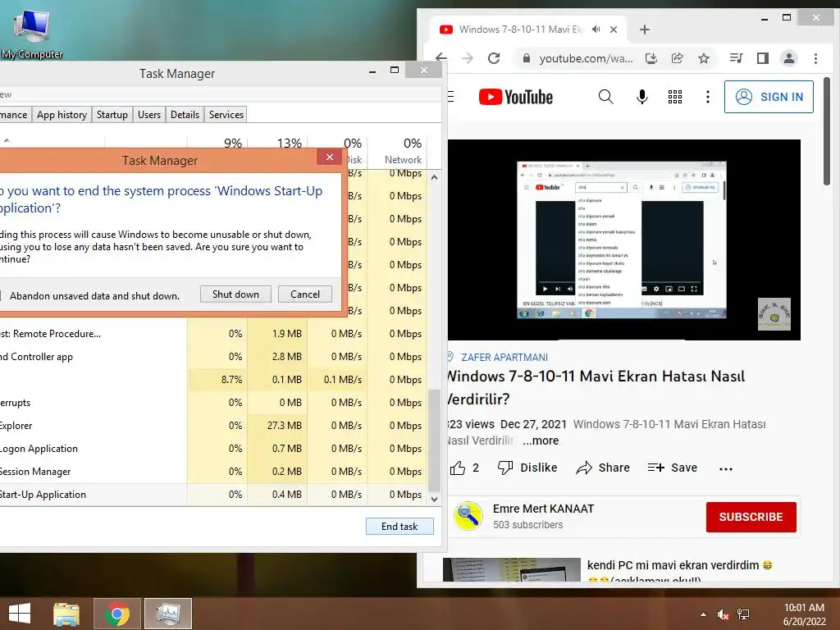Open My Computer desktop icon
The image size is (840, 630).
pos(31,33)
